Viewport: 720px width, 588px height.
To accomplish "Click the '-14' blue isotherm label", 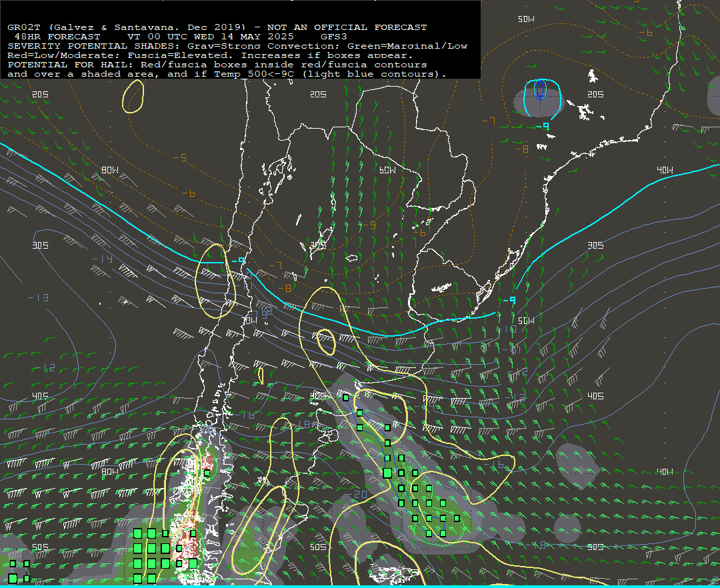I will click(103, 259).
